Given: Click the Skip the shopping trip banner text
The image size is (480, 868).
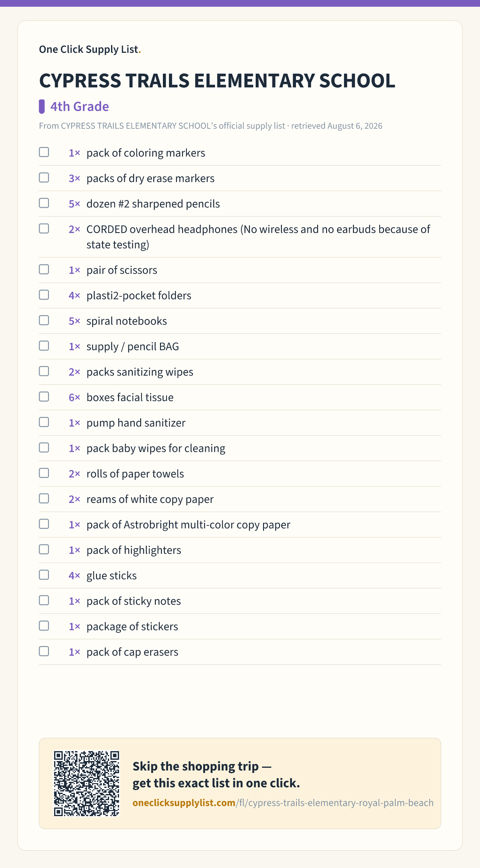Looking at the screenshot, I should pyautogui.click(x=216, y=775).
